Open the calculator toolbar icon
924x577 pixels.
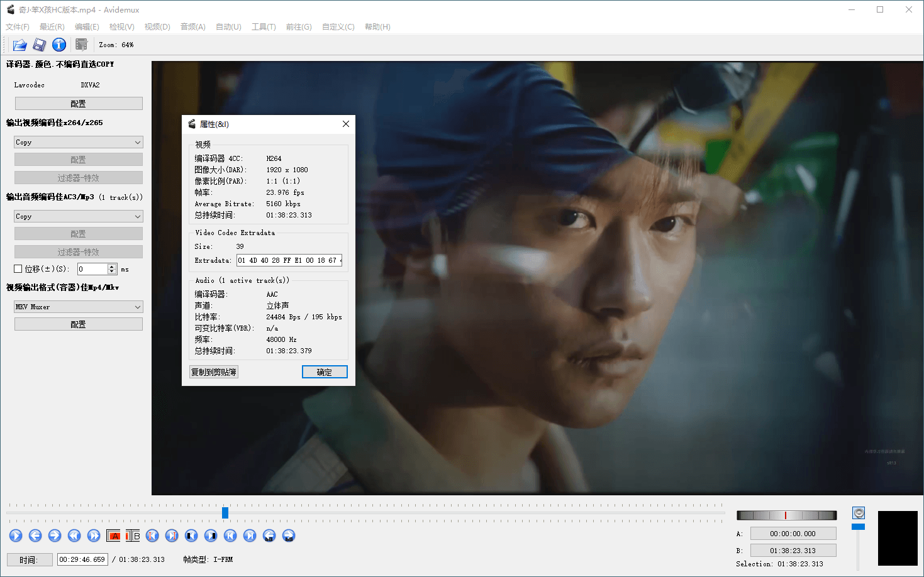[x=81, y=44]
